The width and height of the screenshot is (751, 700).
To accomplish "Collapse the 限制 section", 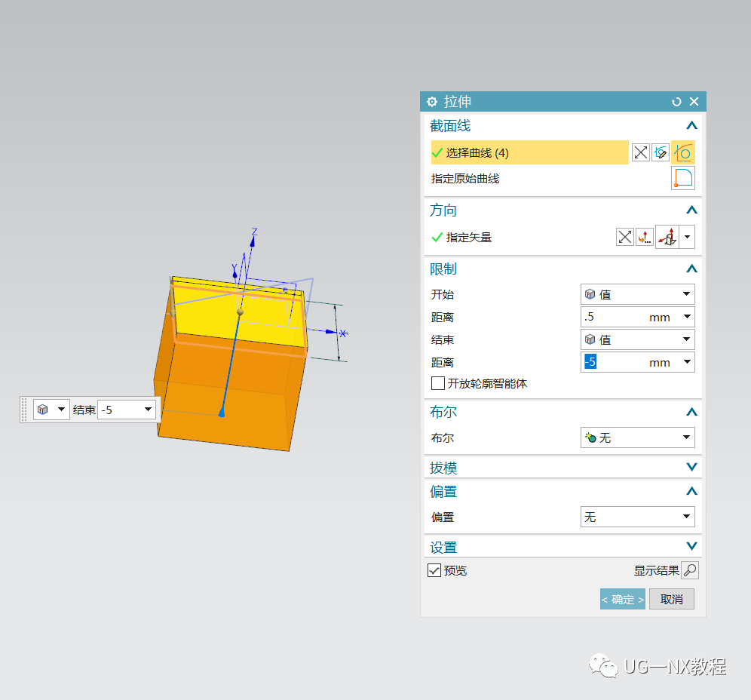I will (691, 269).
